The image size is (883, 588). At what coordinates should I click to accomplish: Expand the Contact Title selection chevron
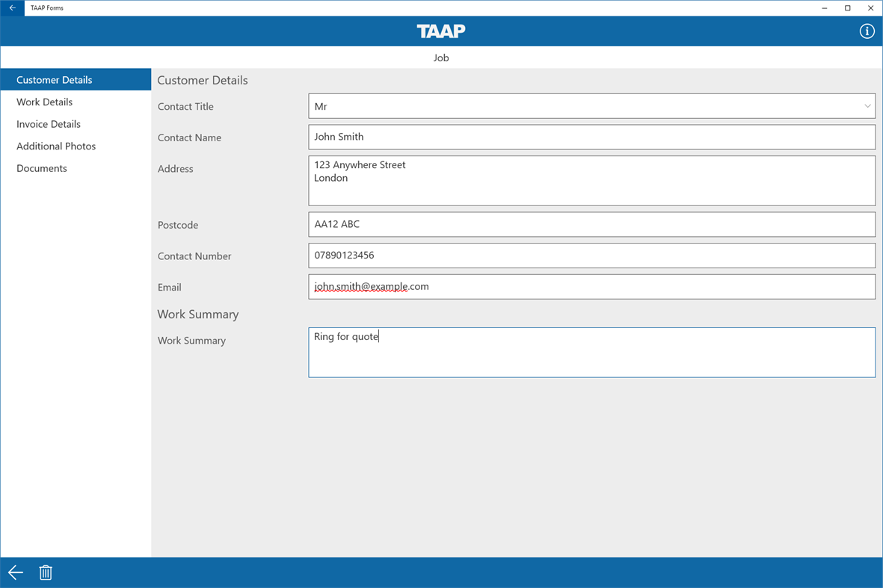867,105
